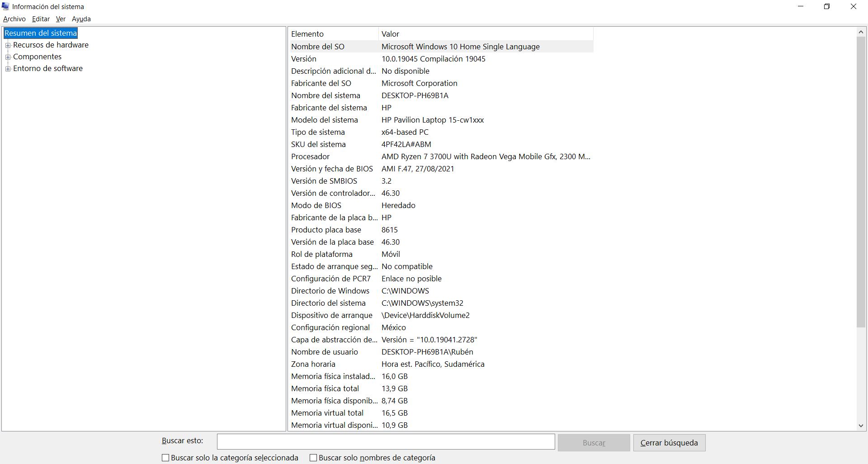Restore down the Información del sistema window
The height and width of the screenshot is (464, 868).
point(827,6)
